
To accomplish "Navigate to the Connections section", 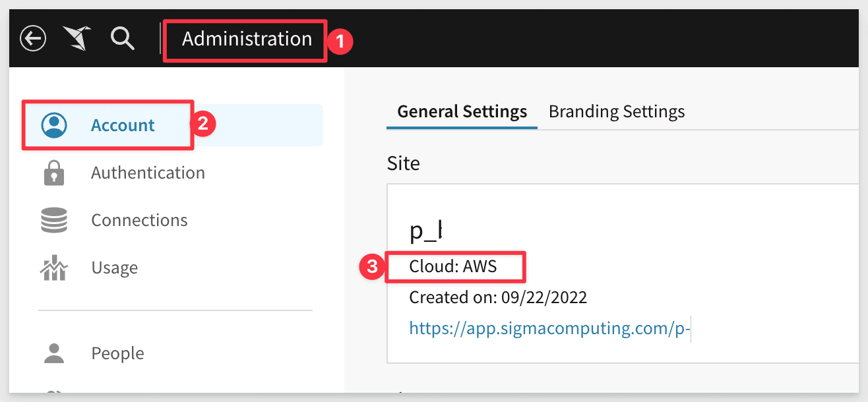I will (139, 219).
